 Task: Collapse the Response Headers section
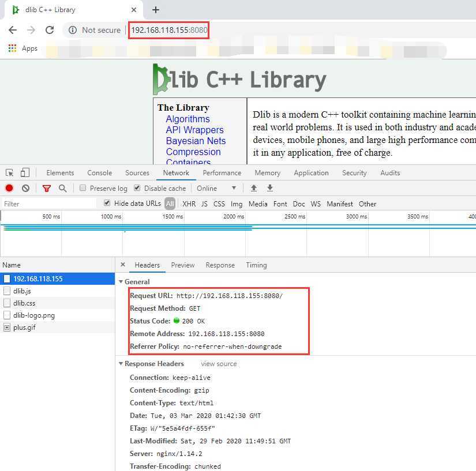coord(121,364)
